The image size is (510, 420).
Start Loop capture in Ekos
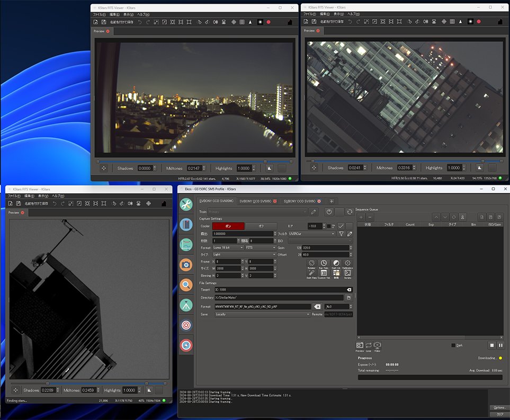pos(369,346)
